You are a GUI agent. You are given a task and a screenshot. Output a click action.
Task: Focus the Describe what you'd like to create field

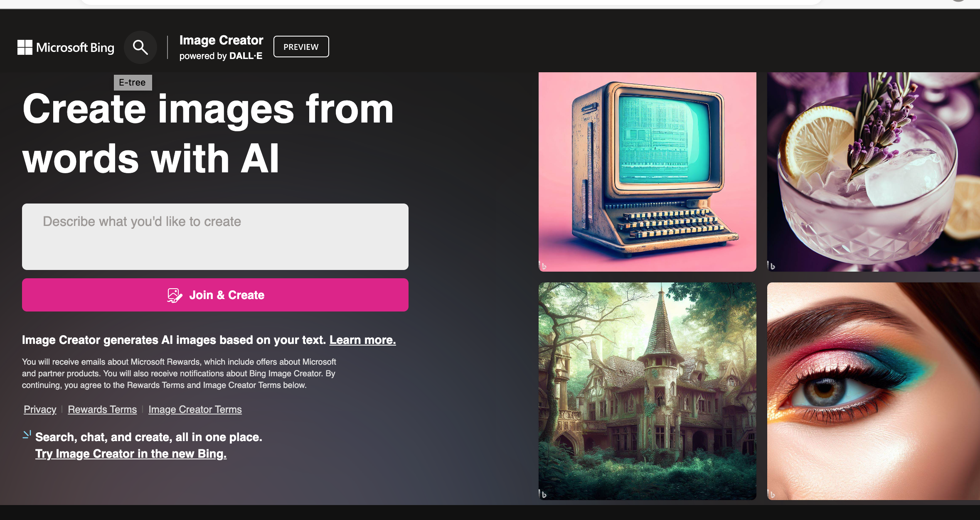pyautogui.click(x=215, y=237)
